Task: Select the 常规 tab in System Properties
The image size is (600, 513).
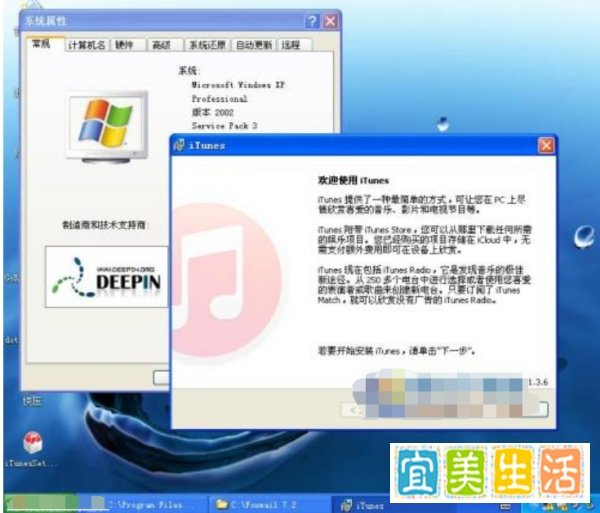Action: point(43,44)
